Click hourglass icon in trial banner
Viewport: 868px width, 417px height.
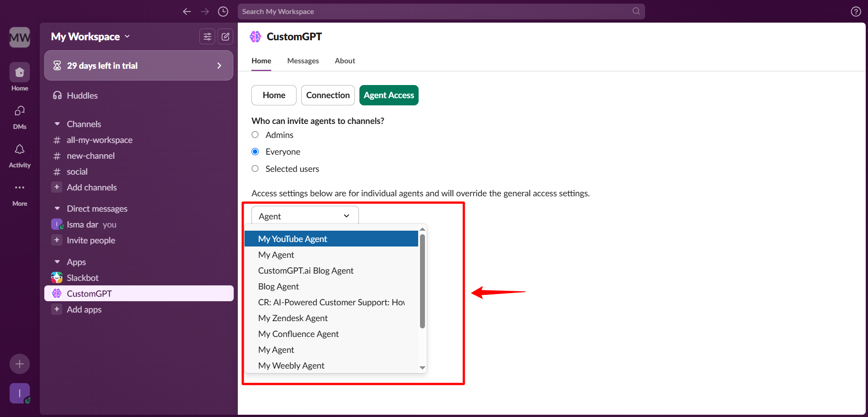pyautogui.click(x=57, y=66)
